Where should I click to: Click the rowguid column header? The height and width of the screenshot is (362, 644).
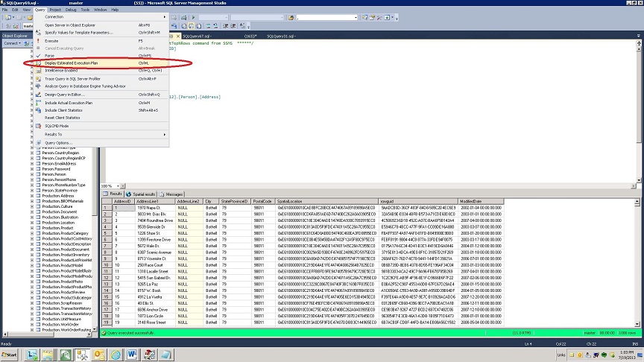418,202
